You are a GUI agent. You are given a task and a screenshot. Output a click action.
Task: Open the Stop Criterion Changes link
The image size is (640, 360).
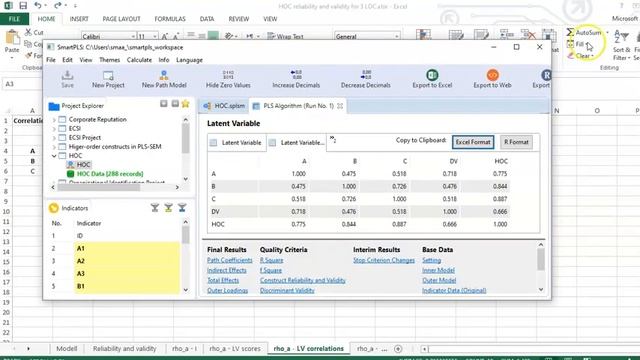(384, 260)
